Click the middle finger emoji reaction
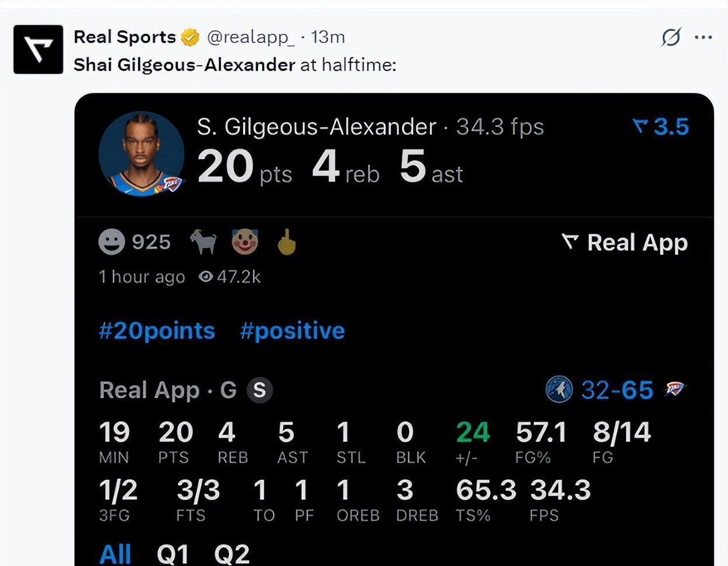 (x=286, y=241)
